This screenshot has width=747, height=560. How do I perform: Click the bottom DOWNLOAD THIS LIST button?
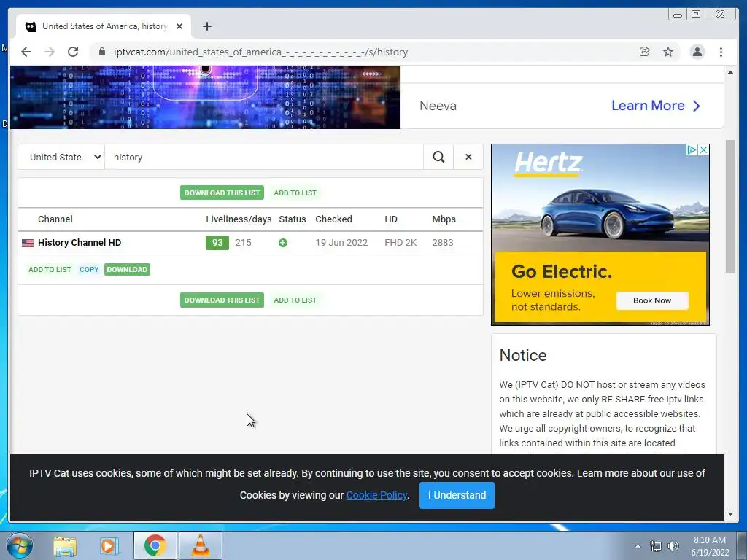coord(222,300)
